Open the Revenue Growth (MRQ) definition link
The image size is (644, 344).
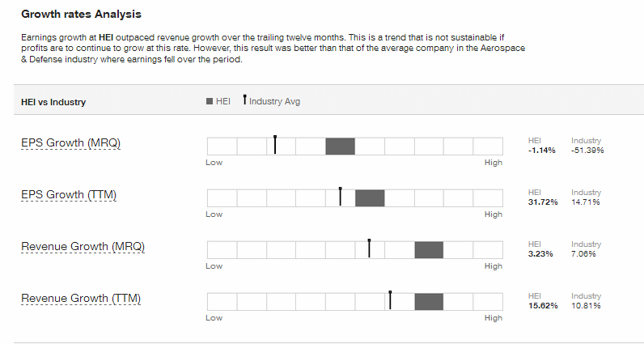pyautogui.click(x=83, y=247)
